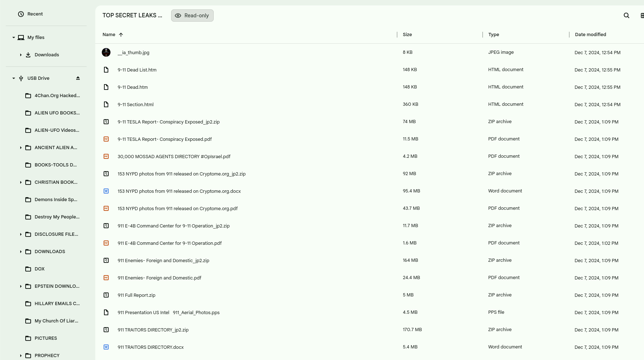Screen dimensions: 644x360
Task: Expand the PROPHECY folder
Action: [x=21, y=356]
